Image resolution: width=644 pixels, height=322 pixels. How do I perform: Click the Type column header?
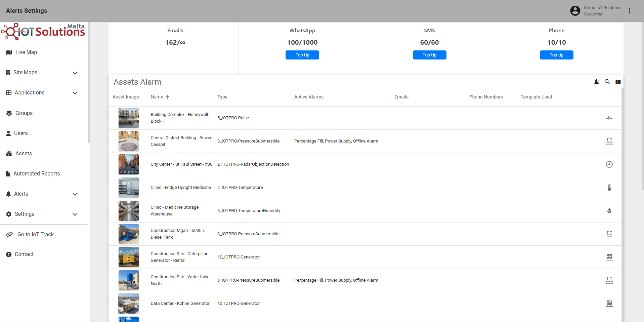click(222, 97)
